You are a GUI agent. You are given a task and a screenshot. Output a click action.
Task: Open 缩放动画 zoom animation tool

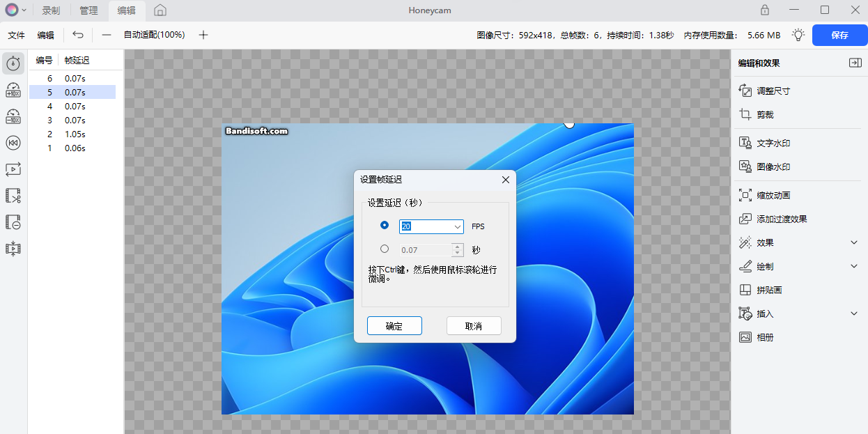(765, 196)
